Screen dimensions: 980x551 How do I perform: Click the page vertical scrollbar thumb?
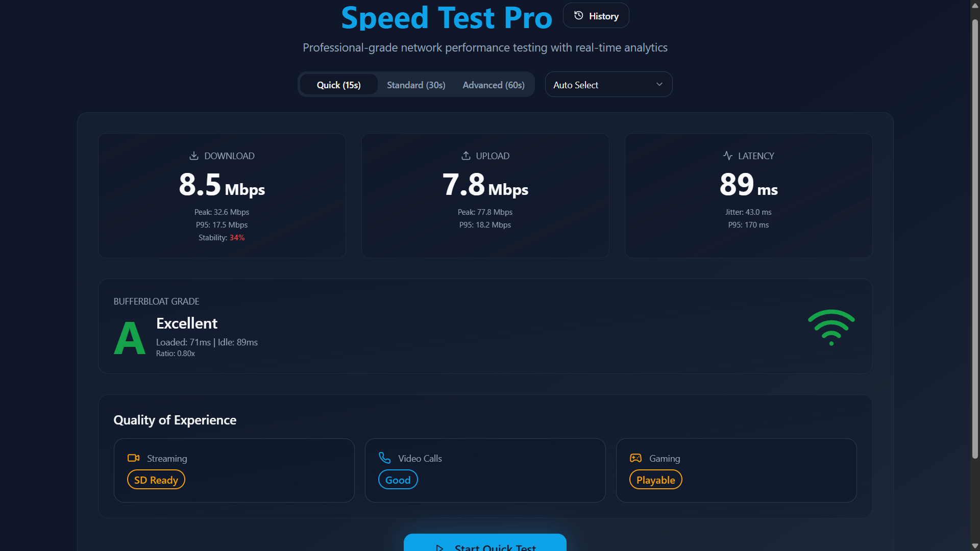(975, 240)
